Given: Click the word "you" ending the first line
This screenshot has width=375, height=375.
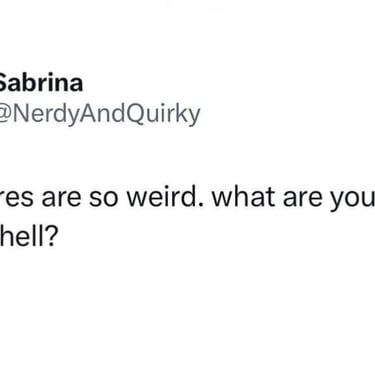Looking at the screenshot, I should tap(352, 199).
